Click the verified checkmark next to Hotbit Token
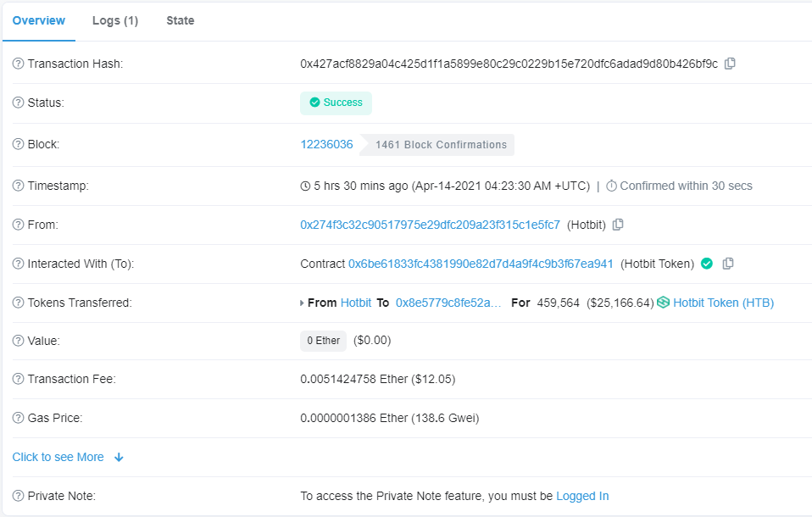The width and height of the screenshot is (812, 517). pyautogui.click(x=706, y=264)
